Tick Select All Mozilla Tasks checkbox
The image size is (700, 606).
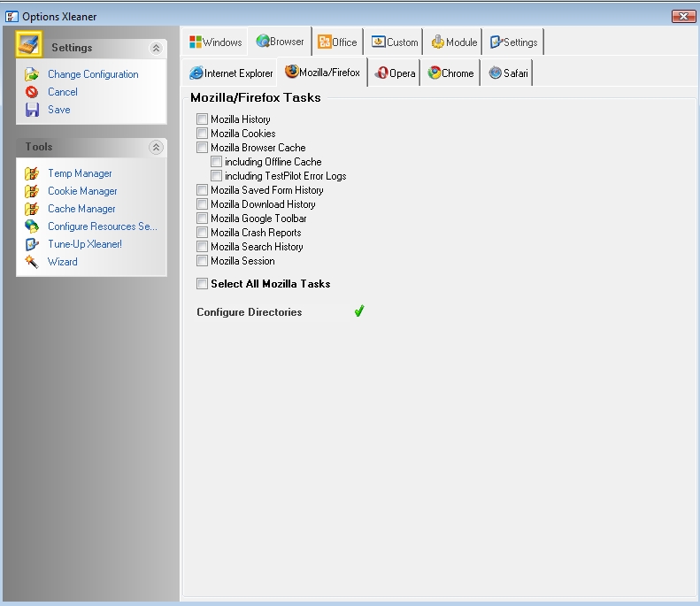(203, 284)
